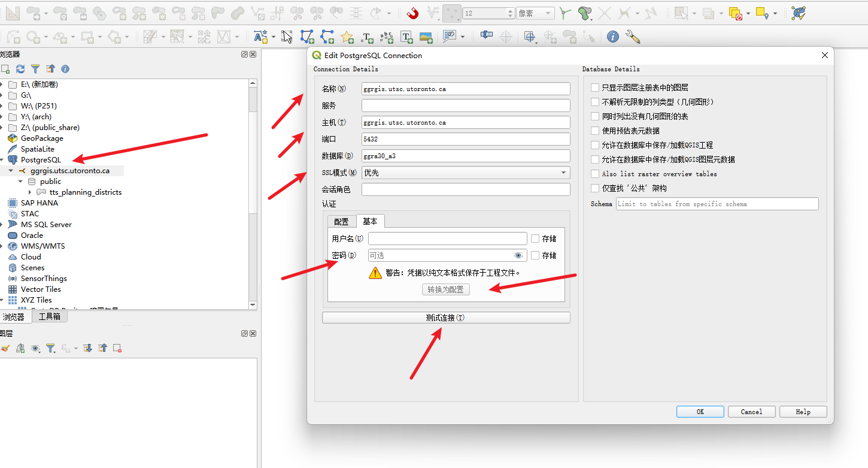Click OK in the connection dialog

(x=700, y=412)
